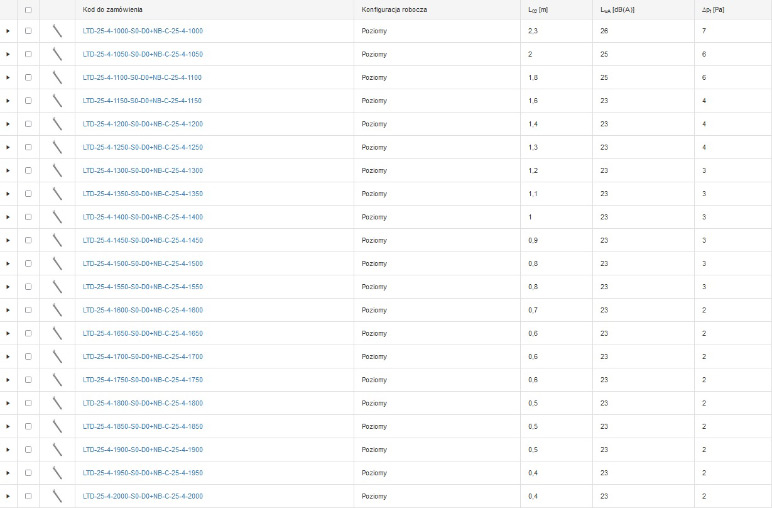Image resolution: width=772 pixels, height=508 pixels.
Task: Tick the checkbox for LTD-25-4-1150 row
Action: 28,100
